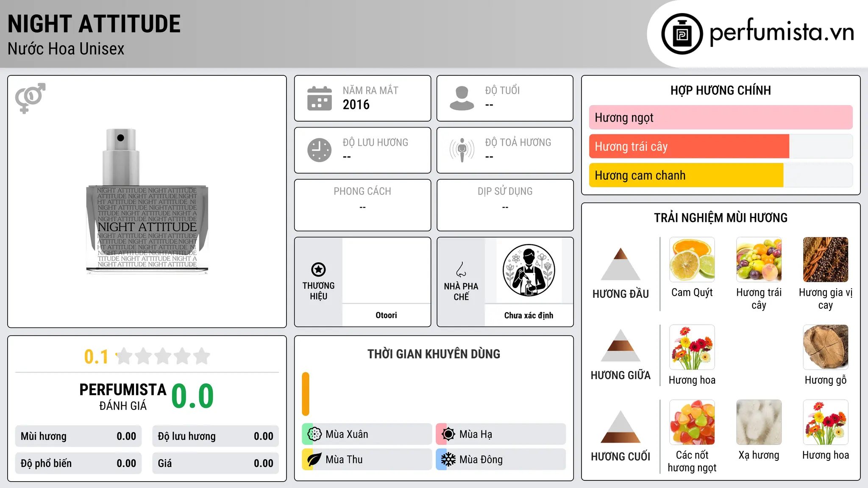Click the flower icon for Mùa Xuân
Screen dimensions: 868x488
tap(314, 434)
